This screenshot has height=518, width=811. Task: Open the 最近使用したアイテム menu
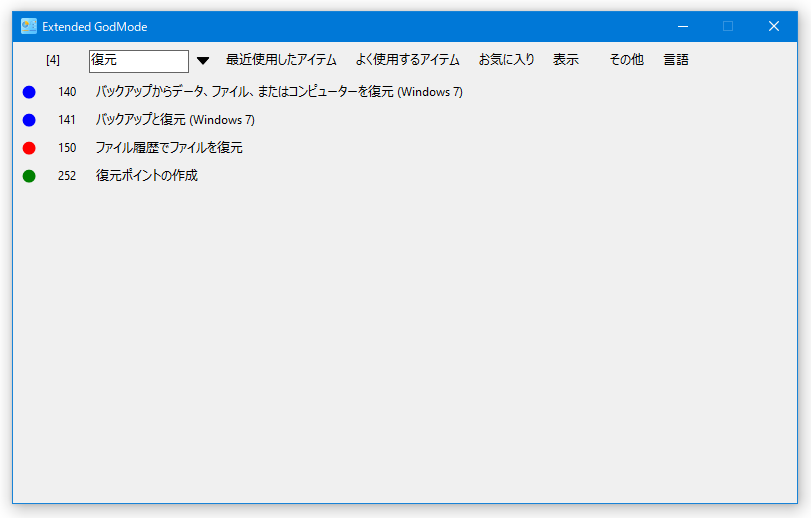(281, 60)
